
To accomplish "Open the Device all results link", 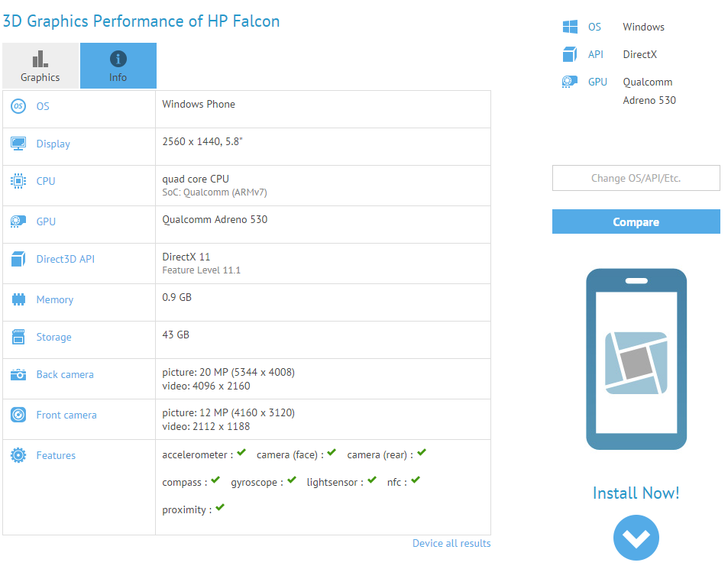I will pyautogui.click(x=451, y=543).
